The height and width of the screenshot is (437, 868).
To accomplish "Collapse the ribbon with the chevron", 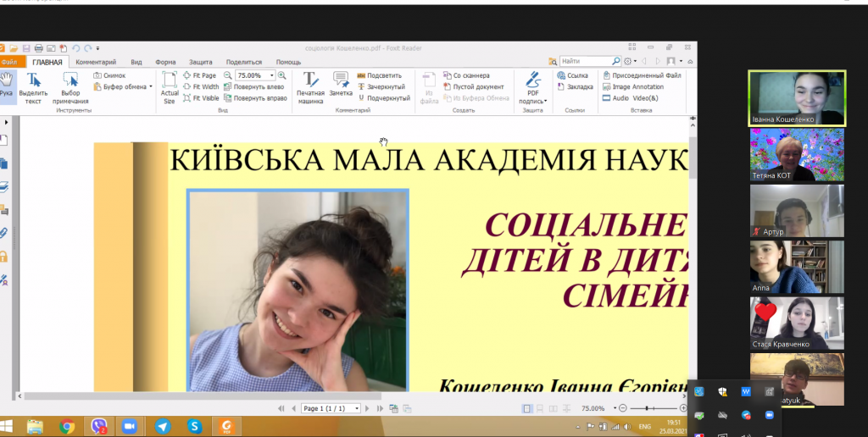I will (x=690, y=62).
